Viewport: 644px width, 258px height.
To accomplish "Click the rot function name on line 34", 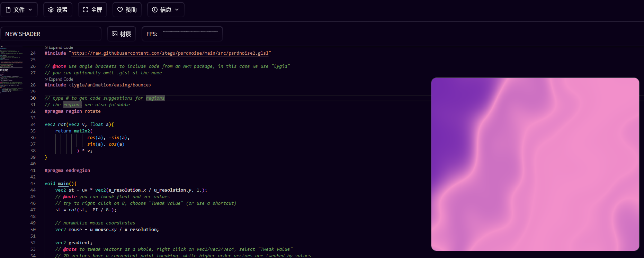I will 62,125.
